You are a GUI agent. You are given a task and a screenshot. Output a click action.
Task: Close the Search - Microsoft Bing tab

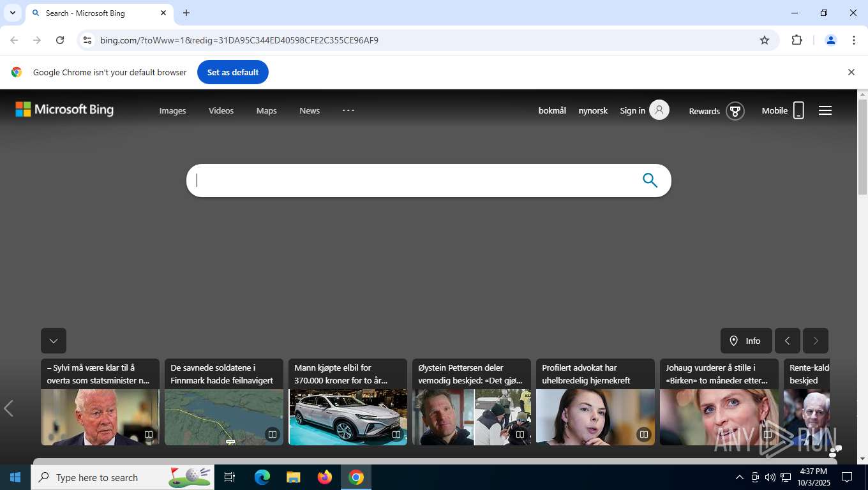163,13
